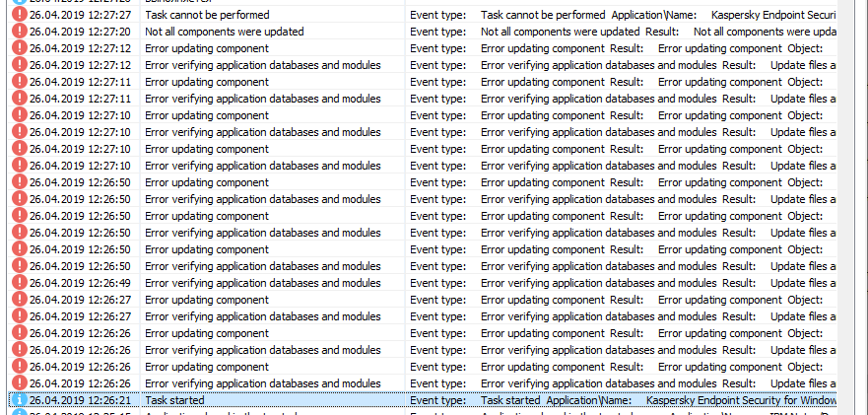Viewport: 868px width, 415px height.
Task: Click error icon beside "Task cannot be performed"
Action: 18,16
